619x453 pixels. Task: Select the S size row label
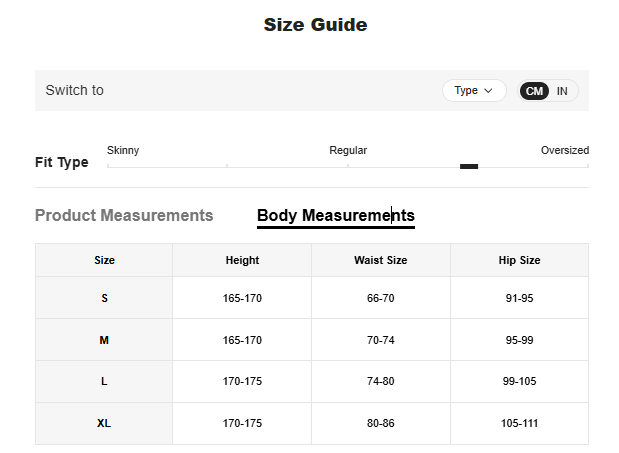click(104, 299)
